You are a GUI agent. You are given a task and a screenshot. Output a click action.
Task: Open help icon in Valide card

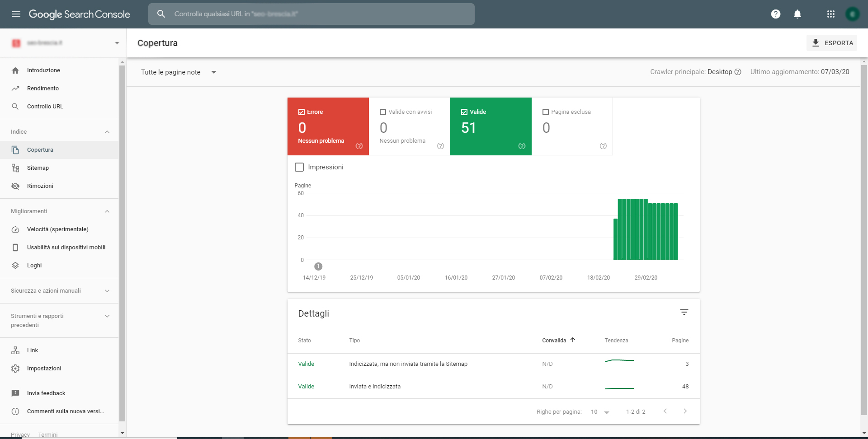tap(522, 146)
